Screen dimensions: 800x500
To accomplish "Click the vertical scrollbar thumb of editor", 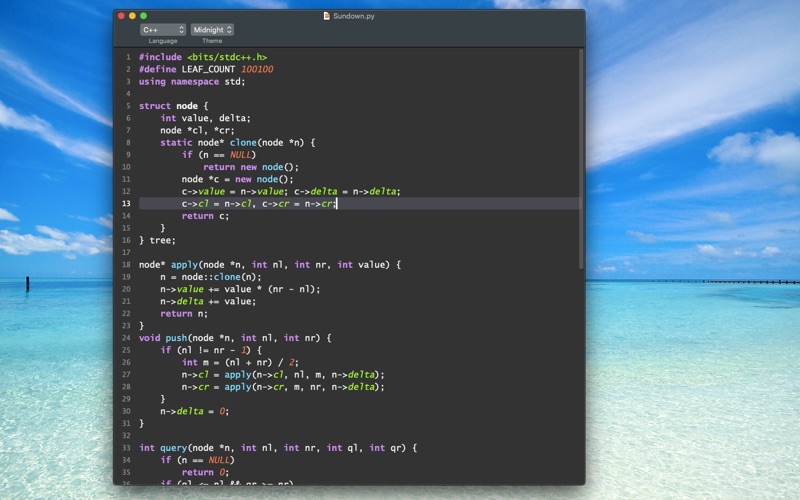I will 581,159.
